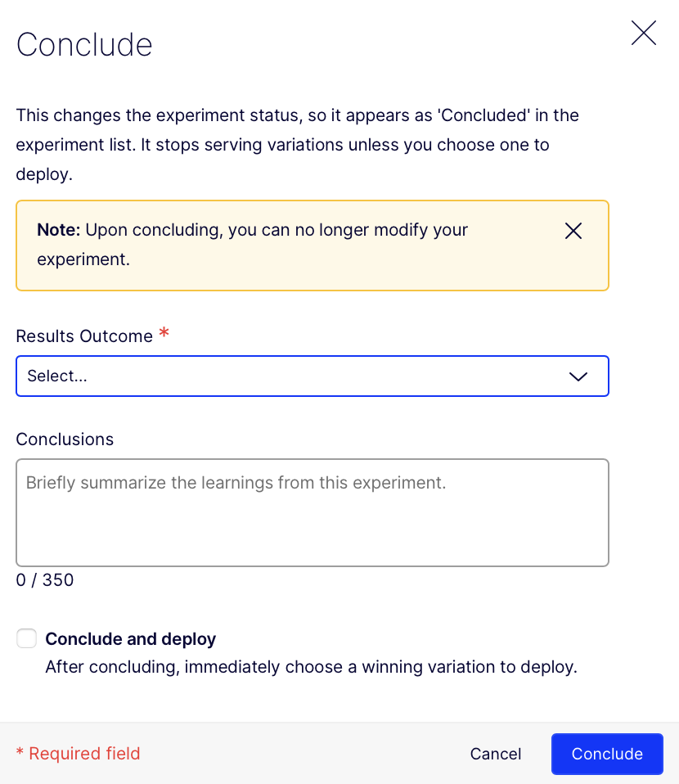The image size is (679, 784).
Task: Click the blue Conclude button
Action: tap(607, 754)
